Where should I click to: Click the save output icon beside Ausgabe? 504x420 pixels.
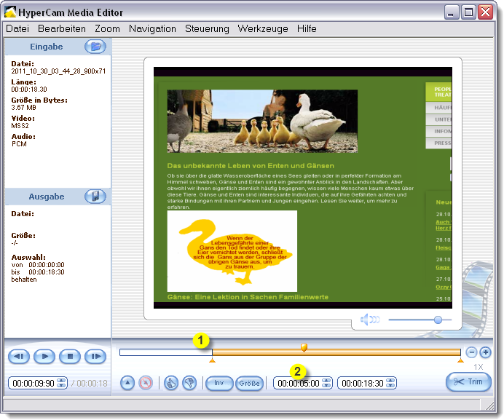(95, 197)
